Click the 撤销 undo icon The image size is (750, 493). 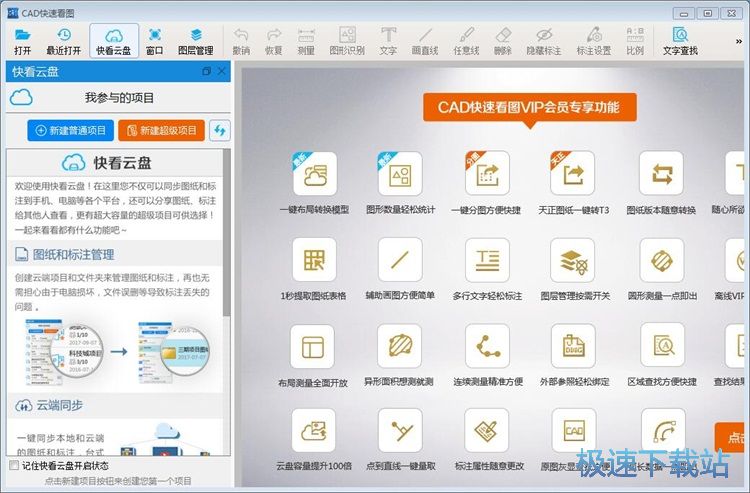click(241, 41)
